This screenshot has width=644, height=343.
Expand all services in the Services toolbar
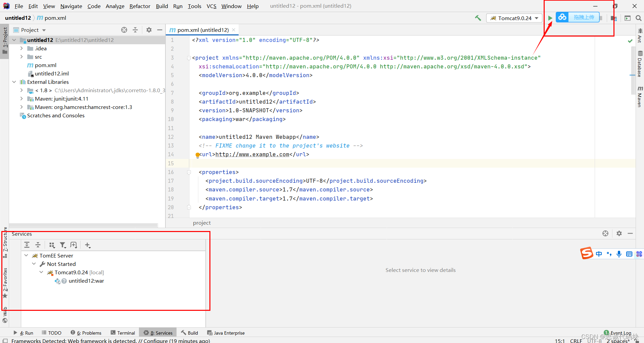pyautogui.click(x=27, y=245)
